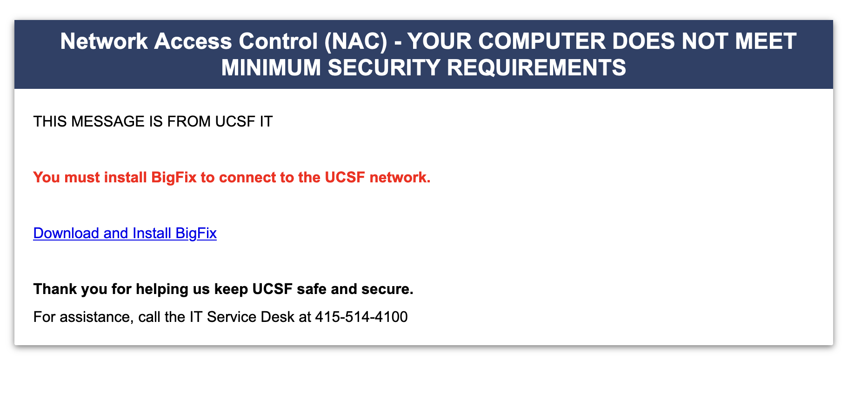Click the Download and Install BigFix link

[125, 233]
